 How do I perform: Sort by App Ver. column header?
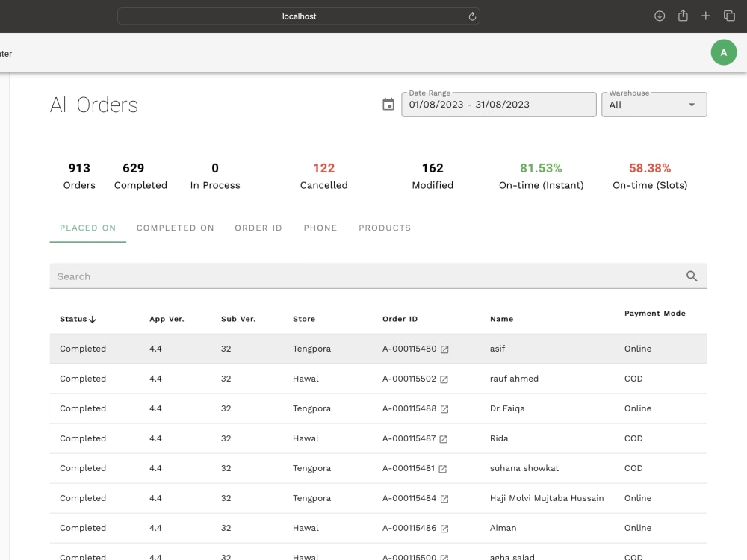coord(167,319)
